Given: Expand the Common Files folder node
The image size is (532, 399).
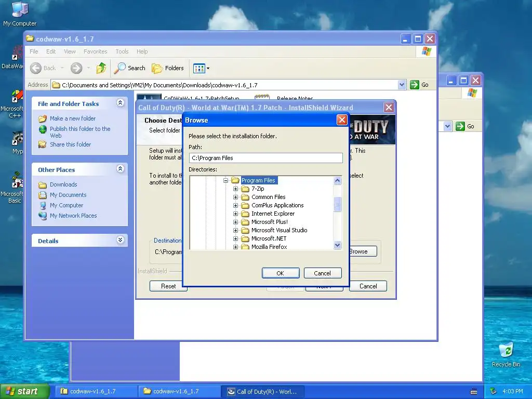Looking at the screenshot, I should (235, 197).
